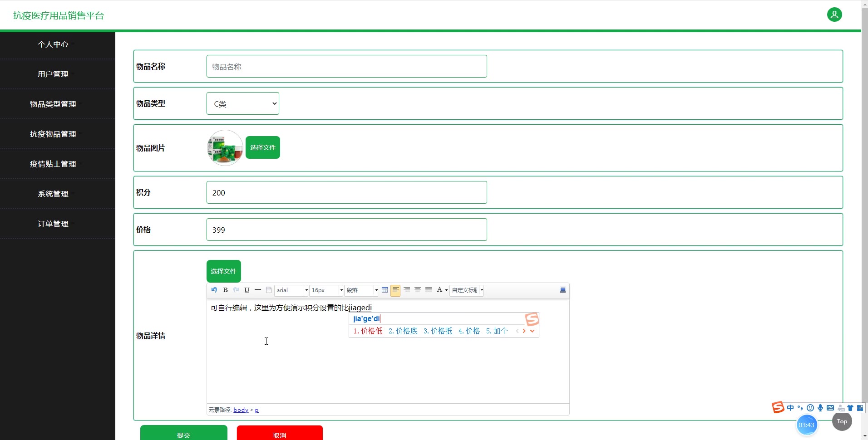Viewport: 868px width, 440px height.
Task: Open 疫情贴士管理 in the sidebar
Action: point(53,164)
